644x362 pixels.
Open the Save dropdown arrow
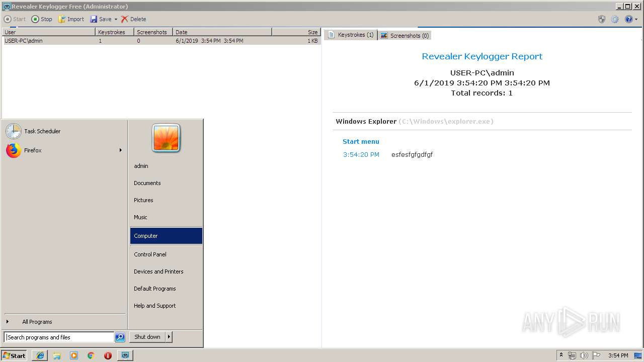(116, 19)
